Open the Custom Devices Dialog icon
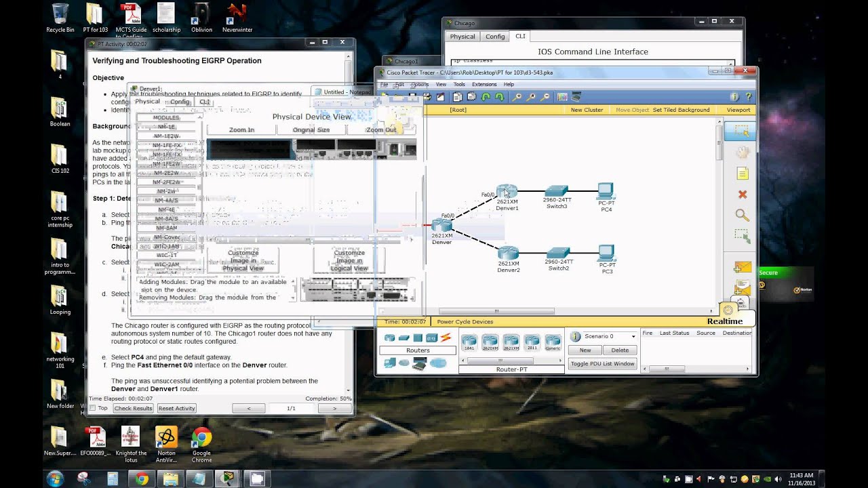Image resolution: width=868 pixels, height=488 pixels. [576, 97]
